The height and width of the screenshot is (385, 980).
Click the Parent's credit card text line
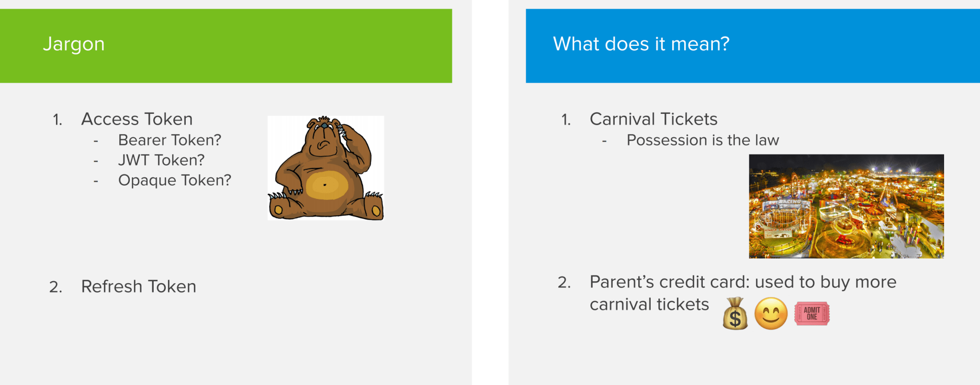[x=743, y=282]
